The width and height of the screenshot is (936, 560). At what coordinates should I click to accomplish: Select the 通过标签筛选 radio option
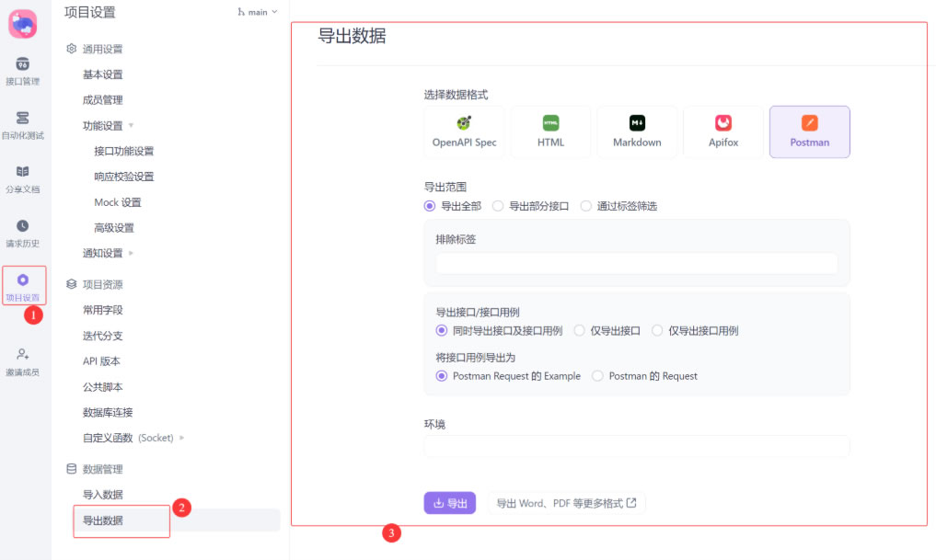[586, 206]
